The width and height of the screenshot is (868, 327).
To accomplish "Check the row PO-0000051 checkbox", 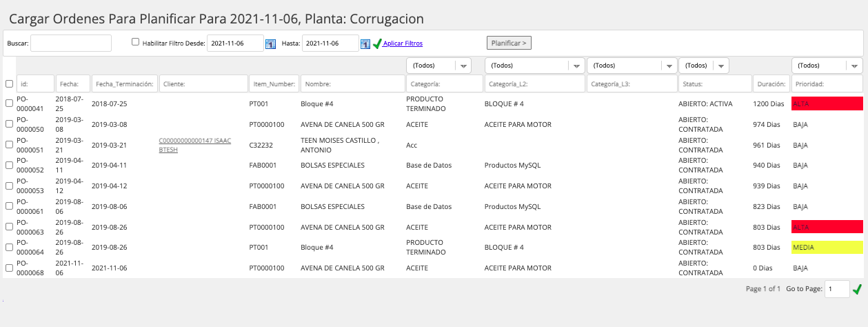I will (9, 145).
